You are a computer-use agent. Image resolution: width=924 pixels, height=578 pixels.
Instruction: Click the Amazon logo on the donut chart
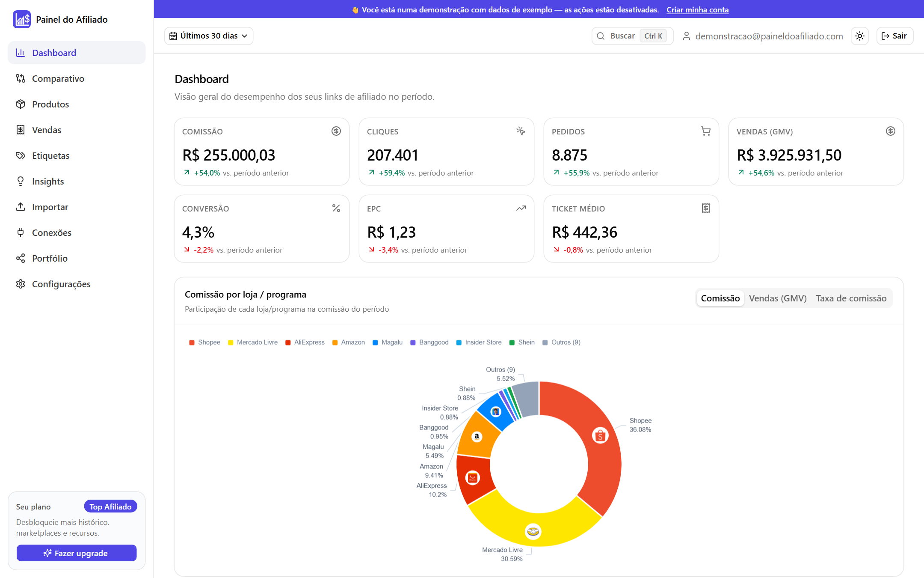pos(477,436)
